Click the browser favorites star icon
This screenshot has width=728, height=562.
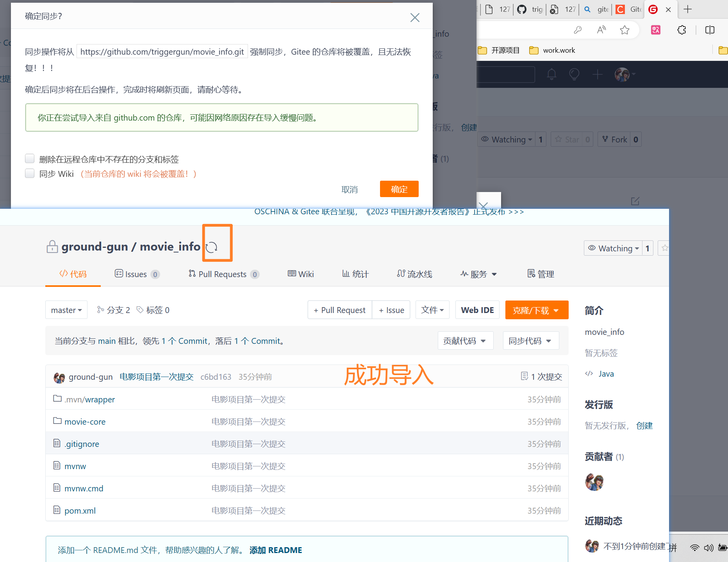(625, 30)
